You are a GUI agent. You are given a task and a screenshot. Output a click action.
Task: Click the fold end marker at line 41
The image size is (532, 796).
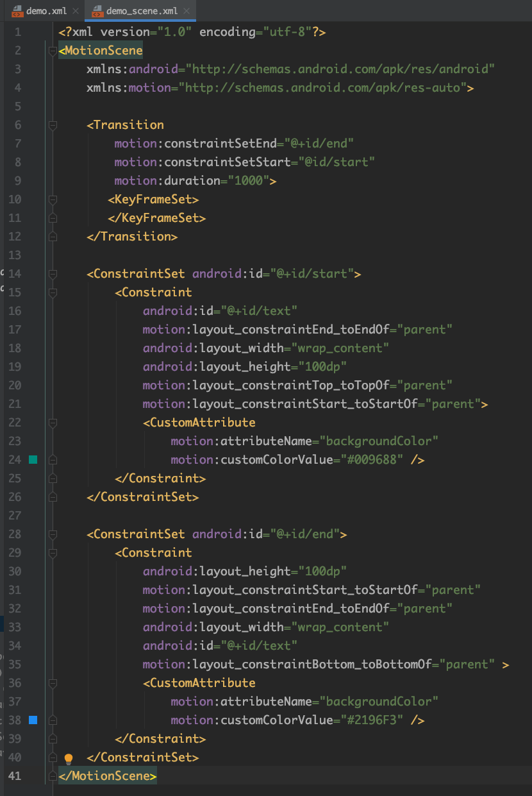(53, 775)
